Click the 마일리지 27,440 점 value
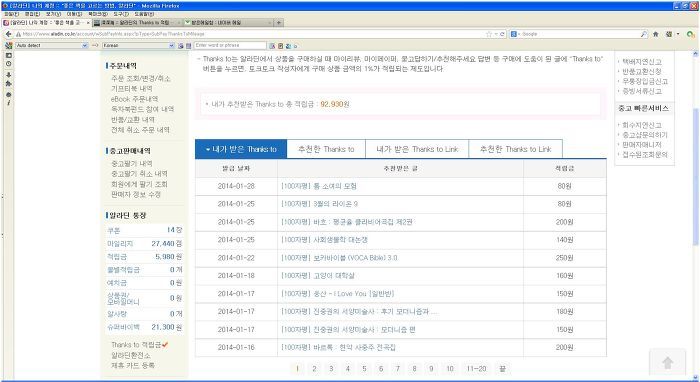Image resolution: width=700 pixels, height=382 pixels. click(167, 244)
